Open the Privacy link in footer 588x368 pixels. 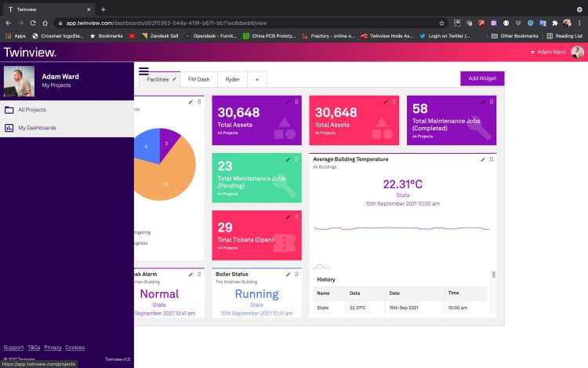pyautogui.click(x=53, y=347)
